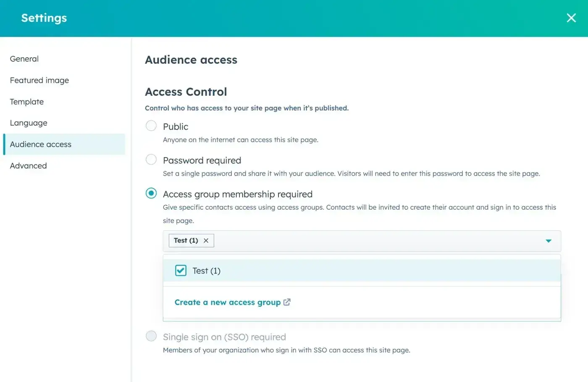The width and height of the screenshot is (588, 382).
Task: Select Single sign on (SSO) required radio
Action: pyautogui.click(x=151, y=336)
